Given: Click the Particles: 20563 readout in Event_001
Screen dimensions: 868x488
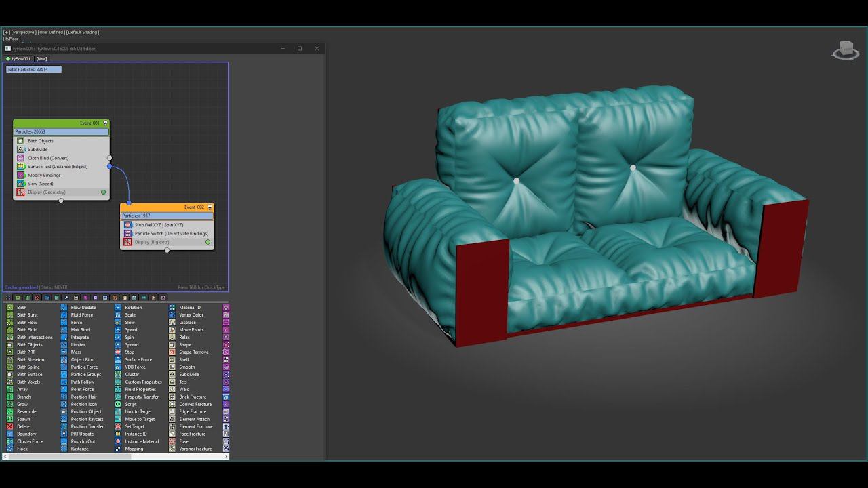Looking at the screenshot, I should point(61,132).
